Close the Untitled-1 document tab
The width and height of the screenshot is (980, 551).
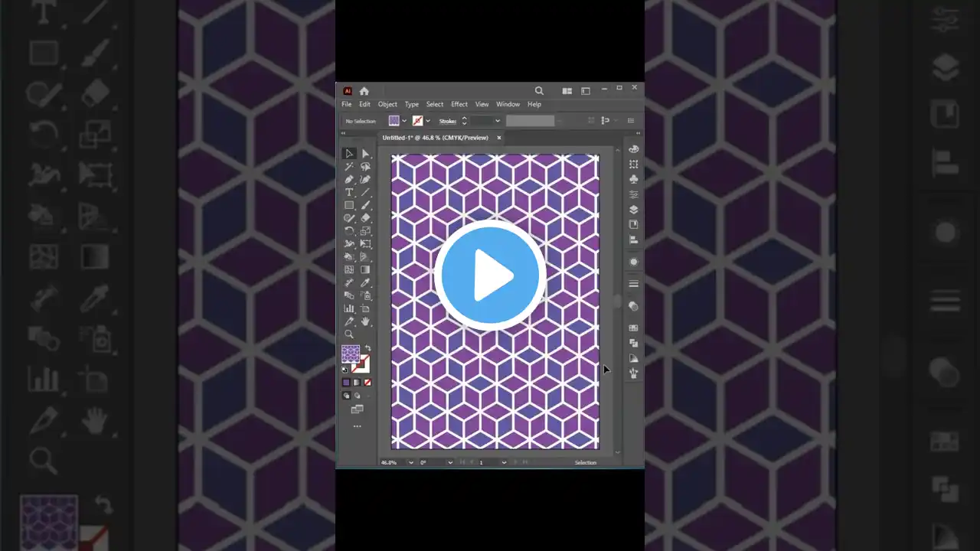pos(498,138)
